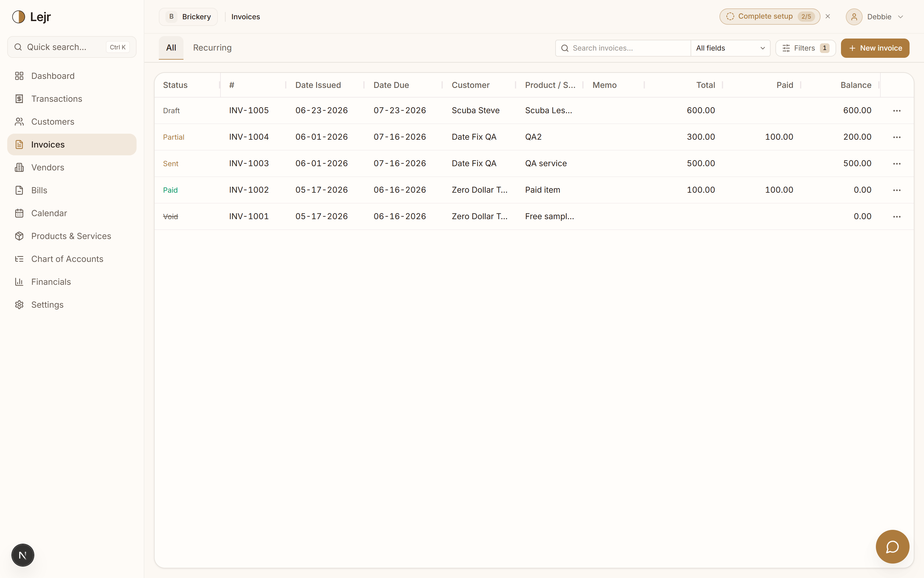Click the Paid item product cell
The width and height of the screenshot is (924, 578).
click(x=543, y=190)
